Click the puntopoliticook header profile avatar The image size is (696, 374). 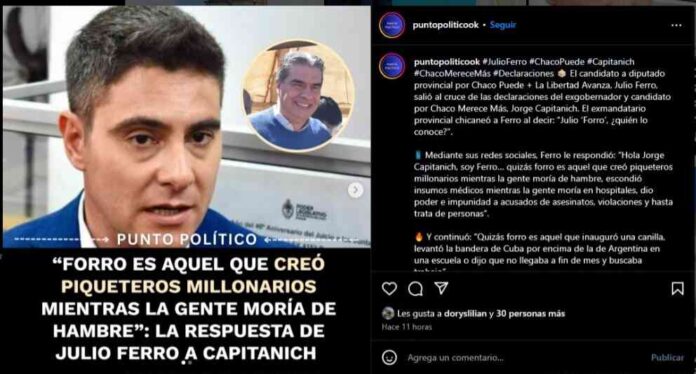coord(392,25)
